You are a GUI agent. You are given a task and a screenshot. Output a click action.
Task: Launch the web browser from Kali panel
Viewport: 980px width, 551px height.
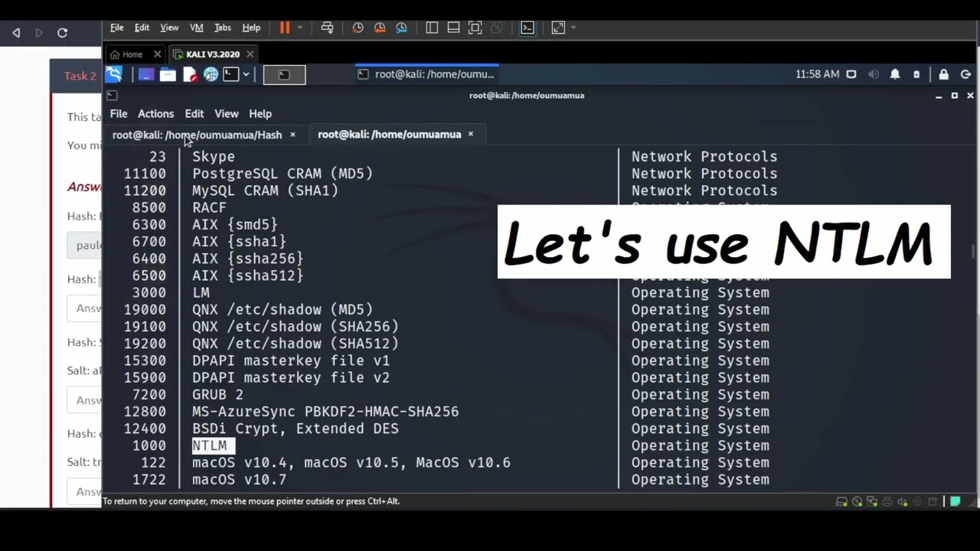click(x=211, y=74)
